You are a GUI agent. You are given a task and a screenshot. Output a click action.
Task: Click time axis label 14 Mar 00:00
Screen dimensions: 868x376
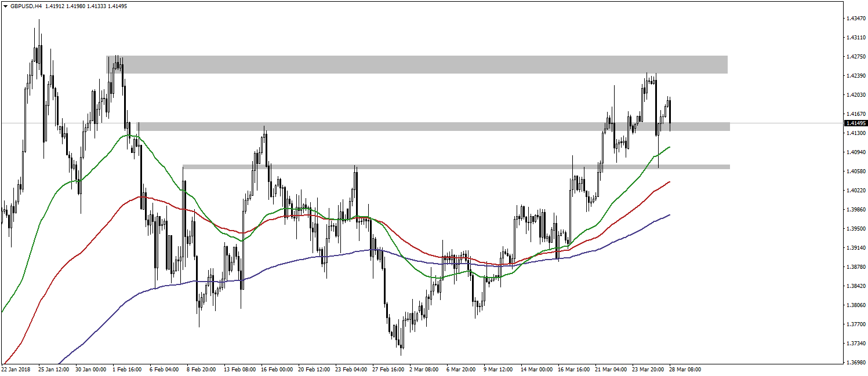point(537,369)
